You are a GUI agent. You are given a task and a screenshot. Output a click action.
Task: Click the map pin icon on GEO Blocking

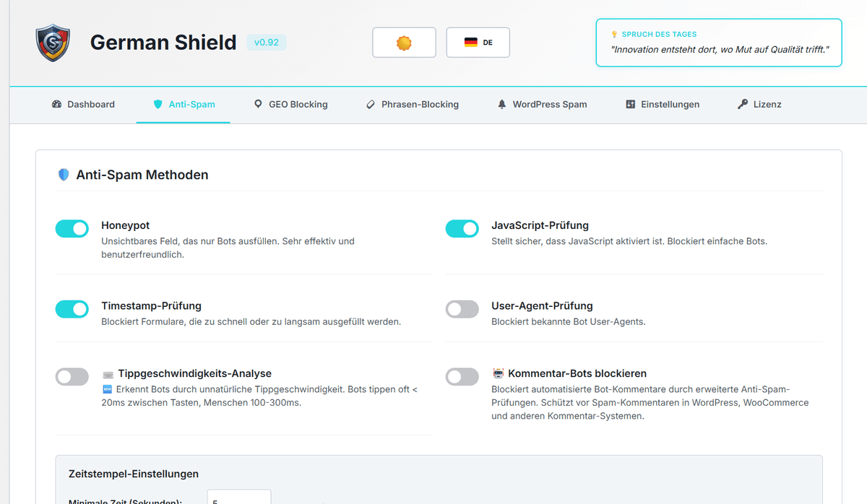coord(258,104)
